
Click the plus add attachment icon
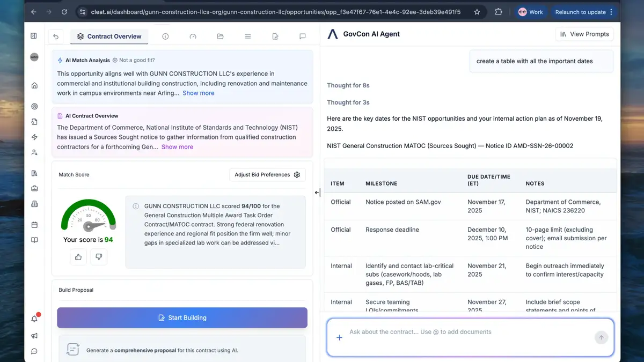(339, 337)
